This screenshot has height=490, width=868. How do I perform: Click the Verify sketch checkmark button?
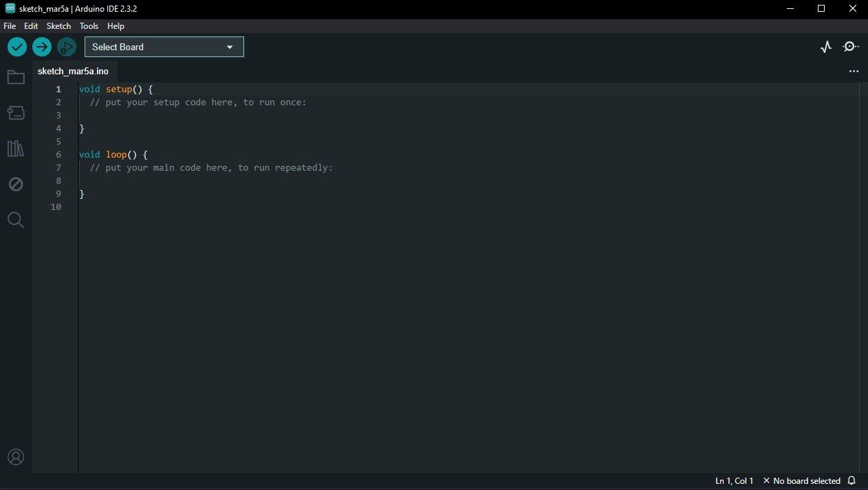(17, 47)
